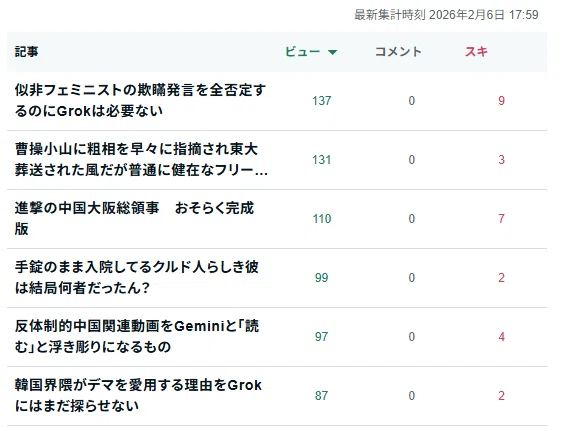Click the 最新集計時刻 timestamp text
Screen dimensions: 561x431
(446, 15)
